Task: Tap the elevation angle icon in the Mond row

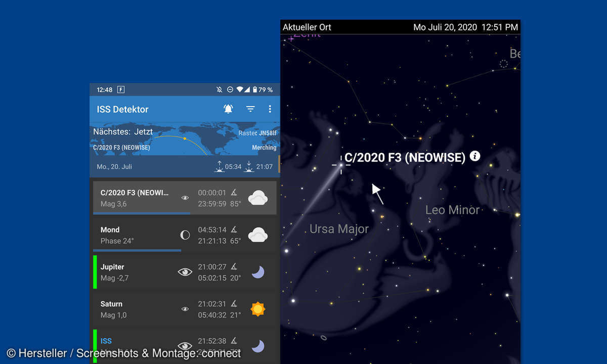Action: (234, 230)
